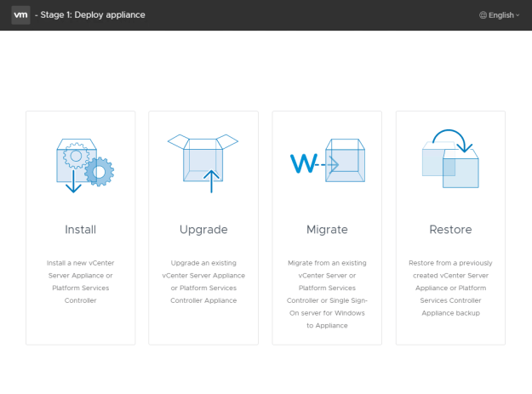Click the 'Stage 1: Deploy appliance' title
The width and height of the screenshot is (532, 394).
[x=93, y=15]
